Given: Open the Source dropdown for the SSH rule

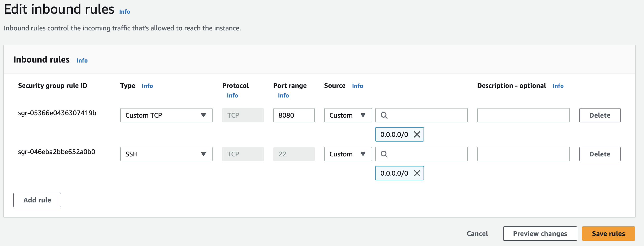Looking at the screenshot, I should pos(348,154).
